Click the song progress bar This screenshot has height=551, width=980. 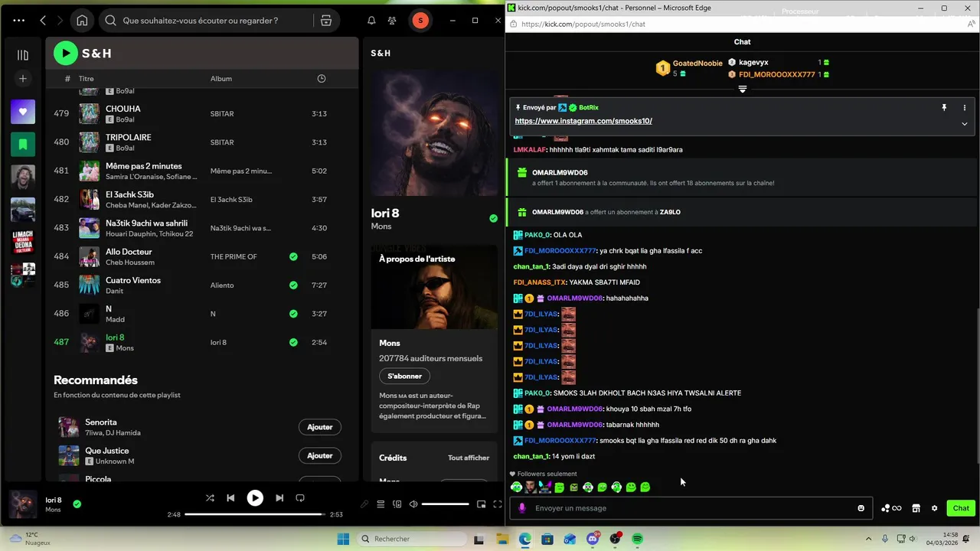click(255, 514)
